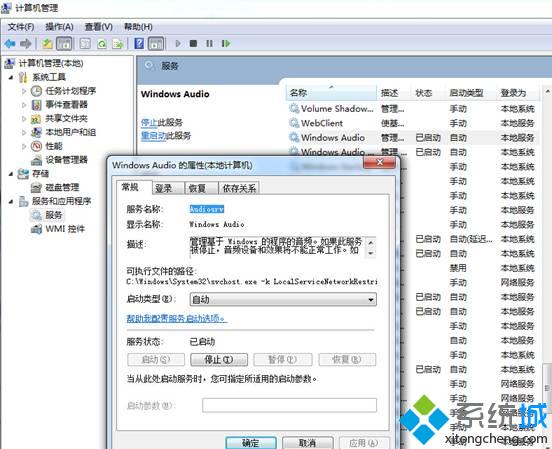Image resolution: width=552 pixels, height=449 pixels.
Task: Expand the 共享文件夹 node arrow
Action: (x=24, y=119)
